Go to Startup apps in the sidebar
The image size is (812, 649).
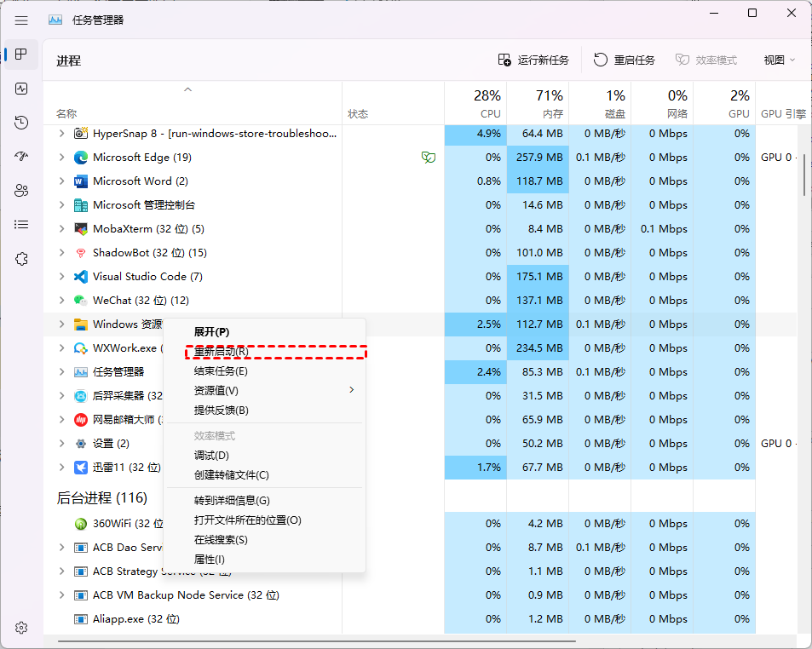pyautogui.click(x=21, y=157)
